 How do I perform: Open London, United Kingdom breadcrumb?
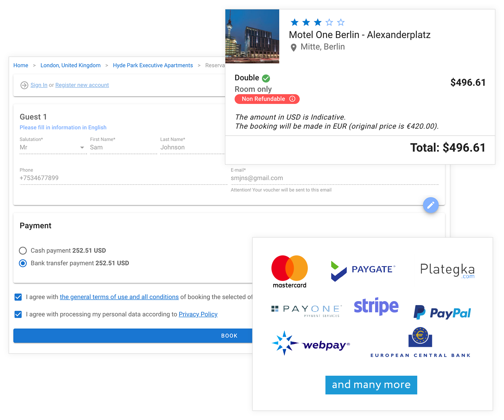coord(71,65)
